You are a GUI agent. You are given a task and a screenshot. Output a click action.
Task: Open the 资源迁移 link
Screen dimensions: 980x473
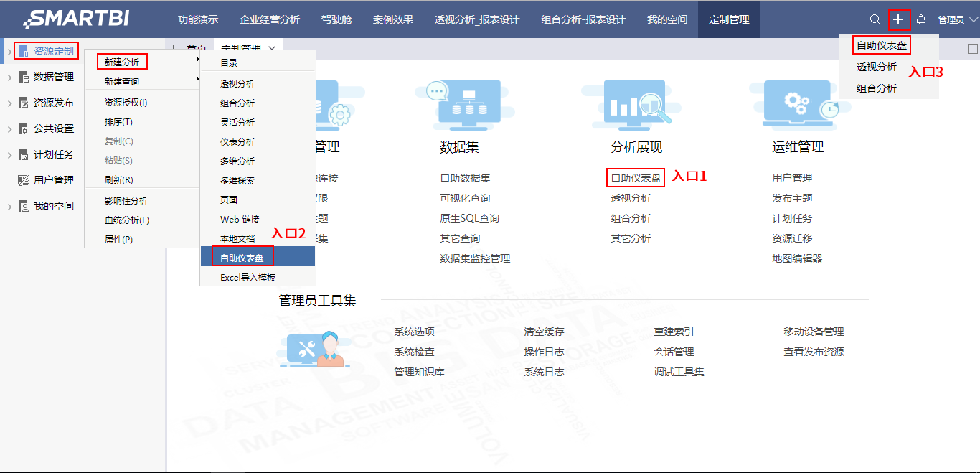click(x=793, y=238)
